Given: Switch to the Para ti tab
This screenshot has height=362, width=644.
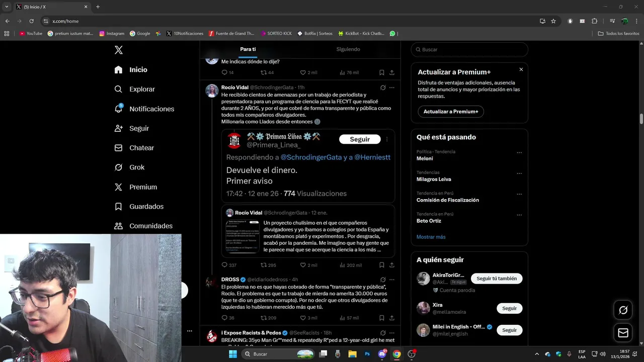Looking at the screenshot, I should point(248,49).
